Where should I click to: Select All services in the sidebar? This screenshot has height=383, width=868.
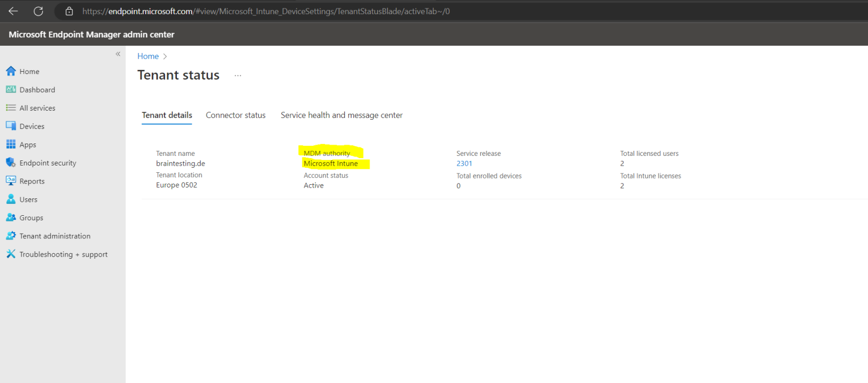pyautogui.click(x=37, y=107)
